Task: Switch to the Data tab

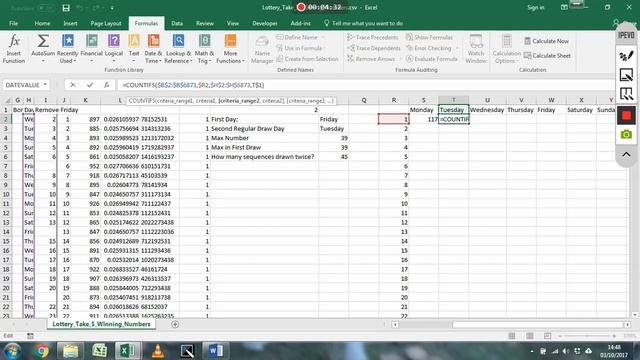Action: 177,23
